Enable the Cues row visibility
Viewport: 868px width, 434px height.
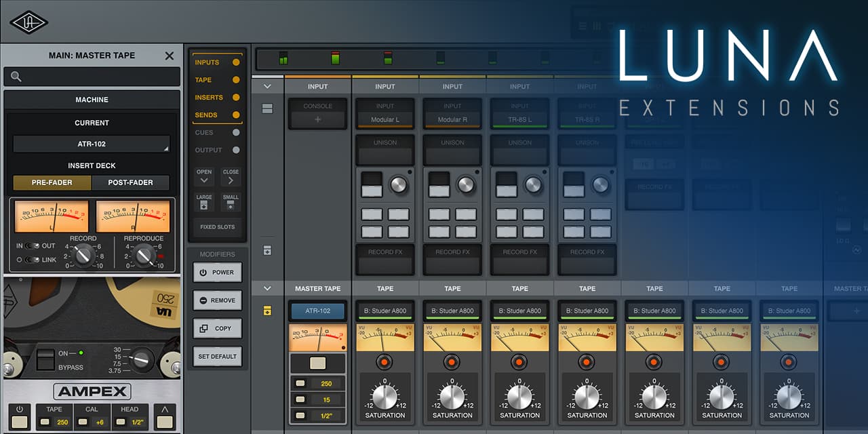pyautogui.click(x=217, y=133)
